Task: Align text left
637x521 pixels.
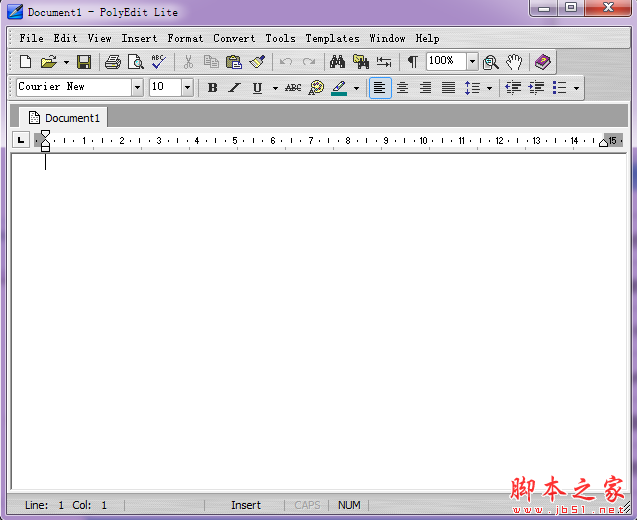Action: coord(380,88)
